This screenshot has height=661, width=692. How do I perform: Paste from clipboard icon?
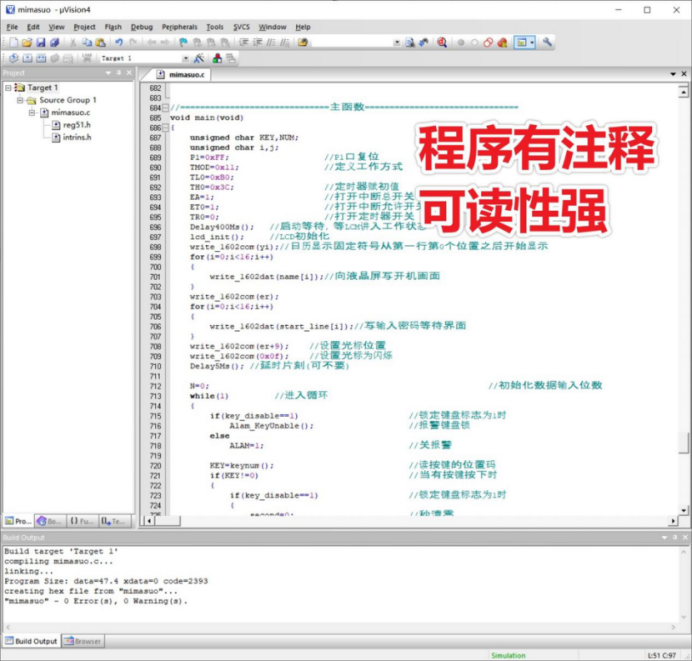tap(101, 42)
